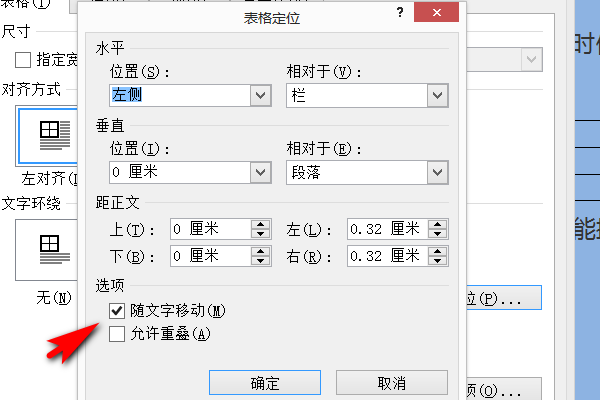Increase the left distance spinner
This screenshot has height=400, width=600.
pyautogui.click(x=437, y=223)
